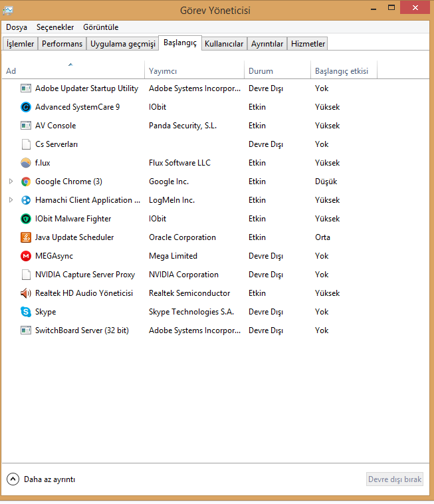434x504 pixels.
Task: Select SwitchBoard Server (32 bit) name
Action: [82, 330]
